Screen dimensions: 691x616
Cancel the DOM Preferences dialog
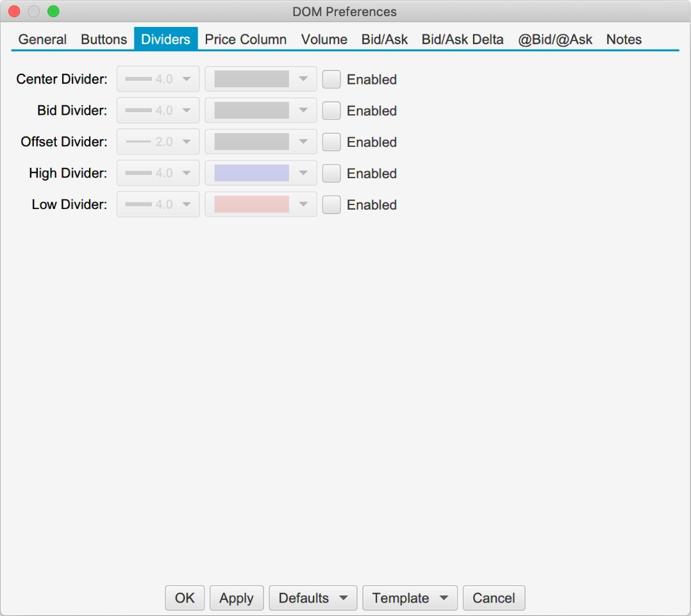coord(494,598)
